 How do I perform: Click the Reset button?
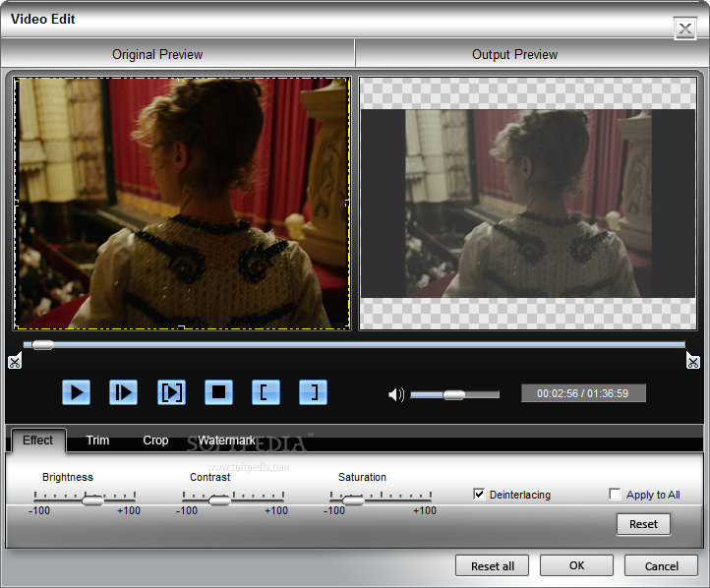click(x=643, y=524)
